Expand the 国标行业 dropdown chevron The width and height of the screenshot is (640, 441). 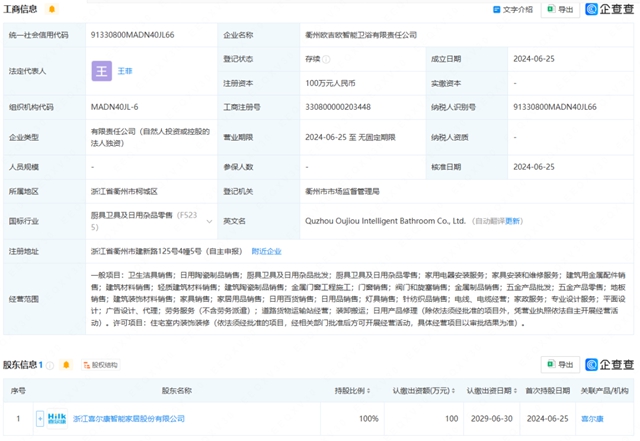pyautogui.click(x=209, y=221)
